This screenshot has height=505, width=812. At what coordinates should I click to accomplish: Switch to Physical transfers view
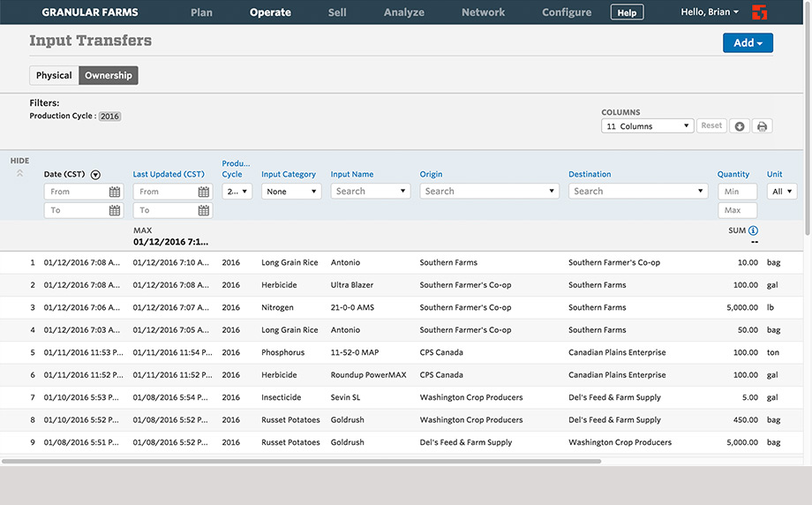(x=54, y=76)
